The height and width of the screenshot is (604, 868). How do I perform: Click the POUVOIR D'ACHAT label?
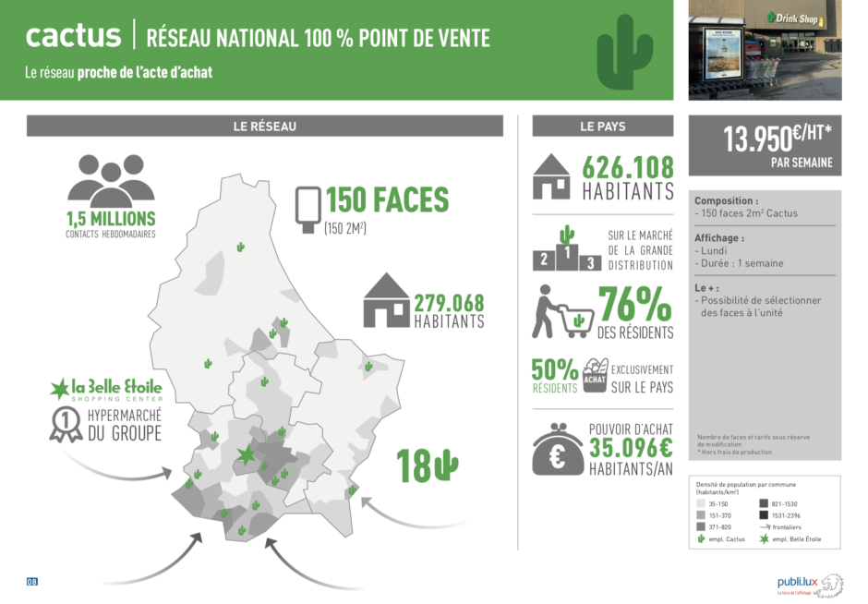[x=631, y=429]
